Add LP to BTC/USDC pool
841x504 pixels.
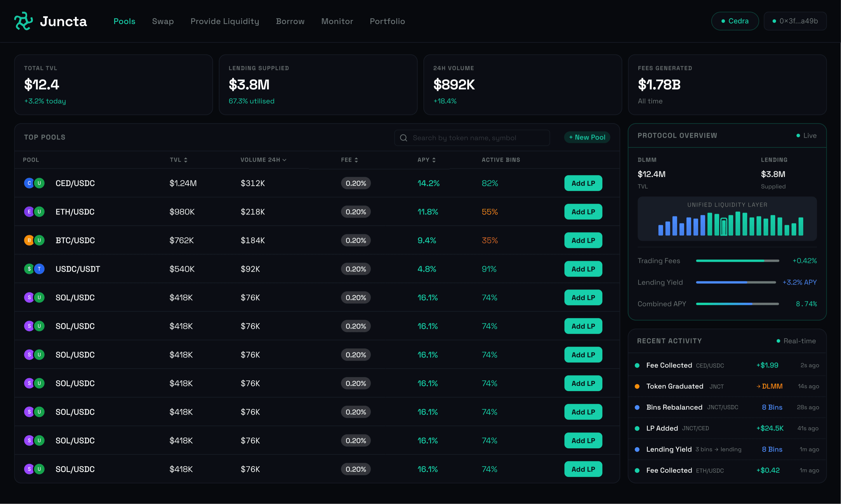tap(583, 240)
